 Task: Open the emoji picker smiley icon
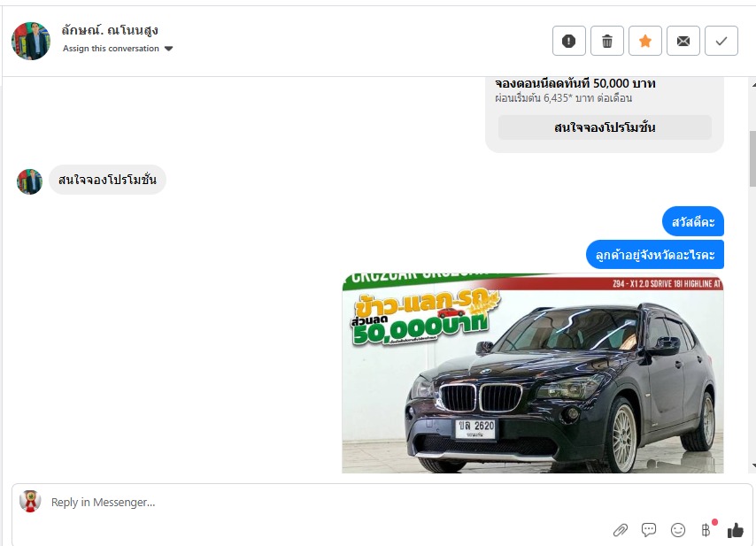click(678, 530)
